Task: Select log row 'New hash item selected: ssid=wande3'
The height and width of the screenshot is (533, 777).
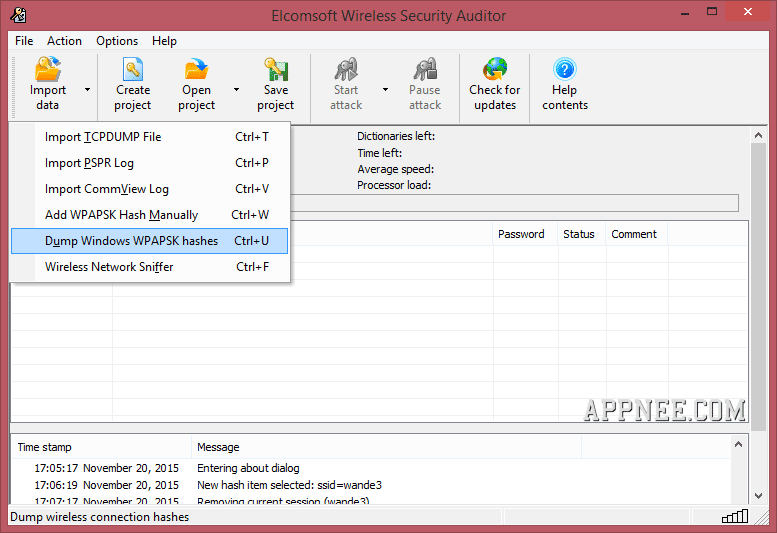Action: pyautogui.click(x=371, y=485)
